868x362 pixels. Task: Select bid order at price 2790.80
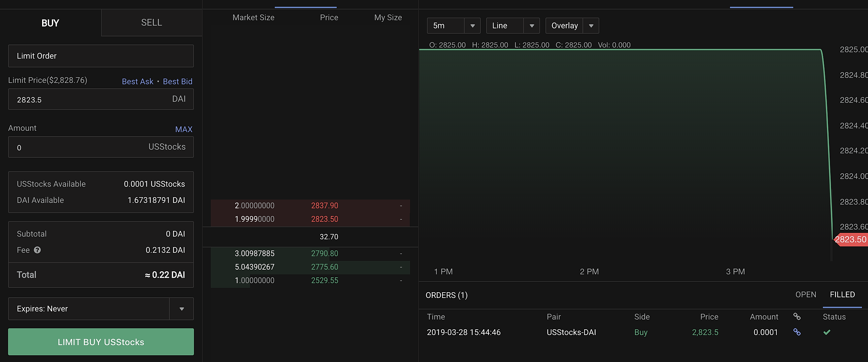pyautogui.click(x=310, y=253)
